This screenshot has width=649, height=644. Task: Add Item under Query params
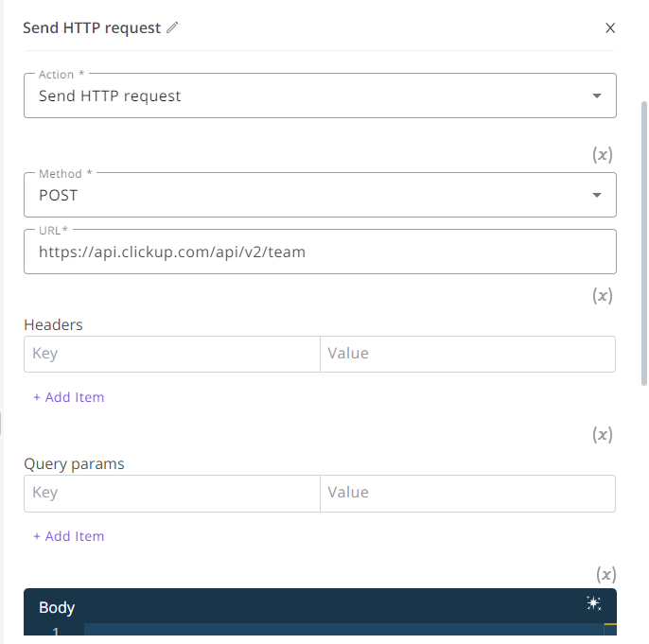[x=69, y=536]
